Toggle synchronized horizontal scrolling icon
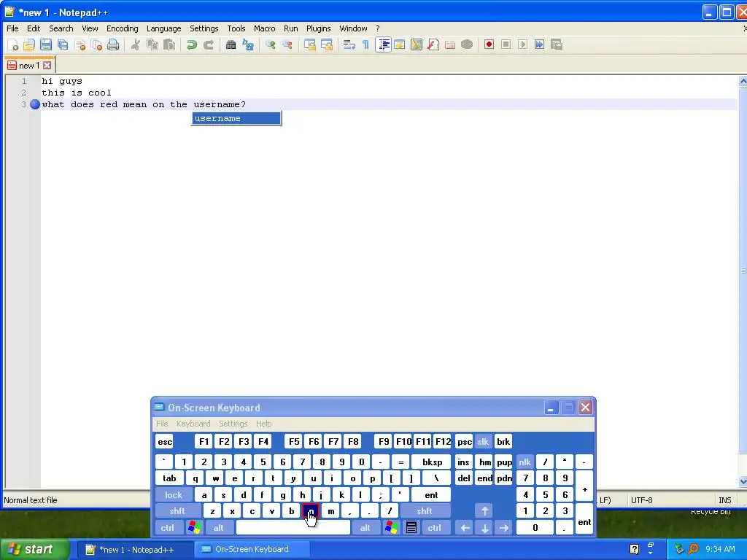The height and width of the screenshot is (560, 747). click(x=327, y=44)
